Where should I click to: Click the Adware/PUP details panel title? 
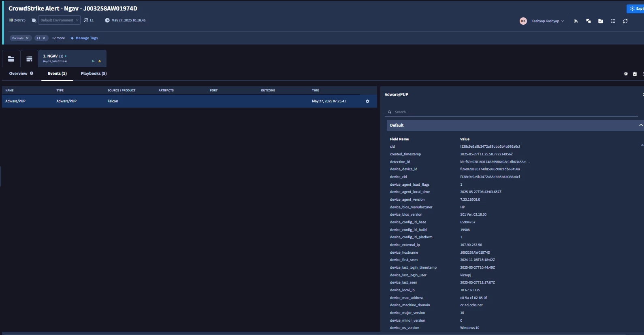(396, 94)
